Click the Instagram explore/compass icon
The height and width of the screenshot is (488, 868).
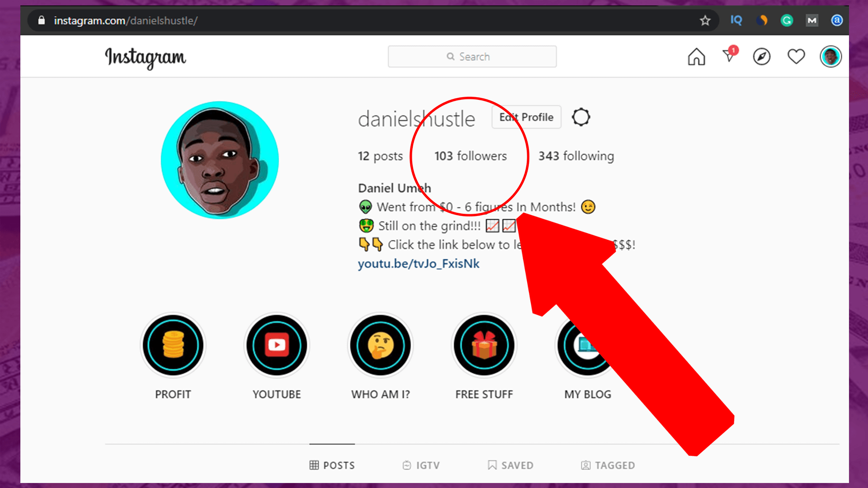coord(762,56)
